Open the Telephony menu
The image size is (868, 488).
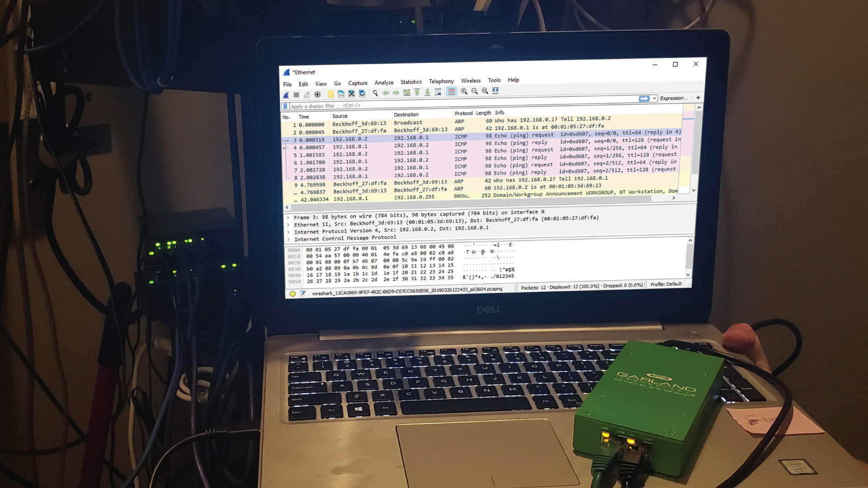click(441, 81)
